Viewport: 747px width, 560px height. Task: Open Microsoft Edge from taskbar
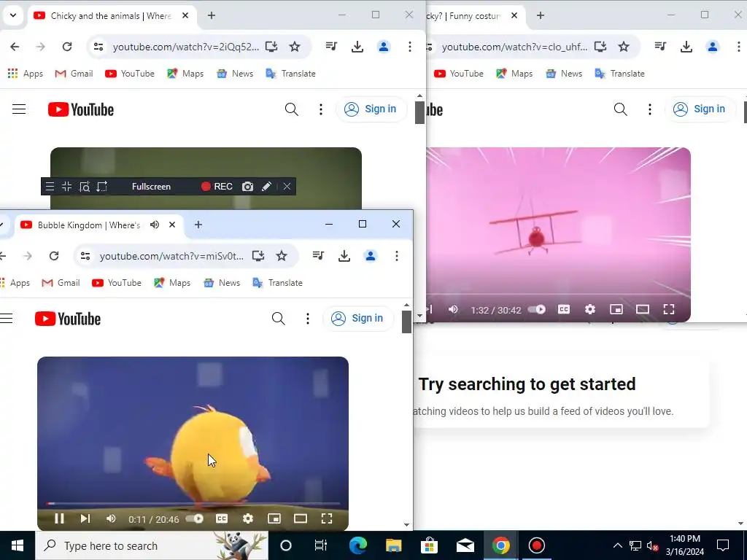coord(357,545)
